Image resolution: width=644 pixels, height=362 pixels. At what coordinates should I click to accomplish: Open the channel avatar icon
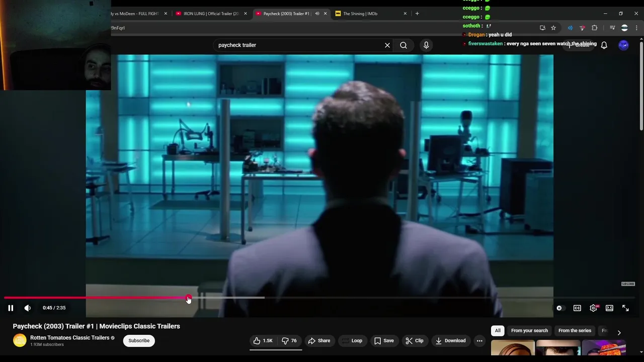(20, 341)
